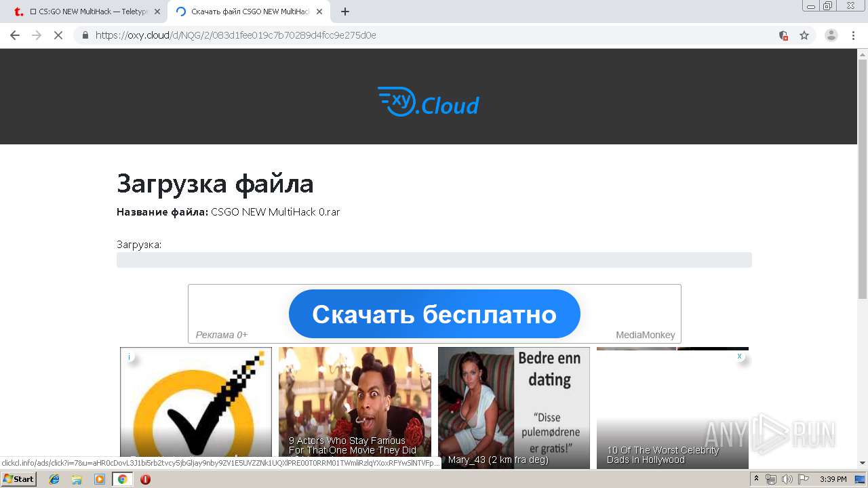Close the Teletype tab
This screenshot has height=488, width=868.
tap(157, 12)
